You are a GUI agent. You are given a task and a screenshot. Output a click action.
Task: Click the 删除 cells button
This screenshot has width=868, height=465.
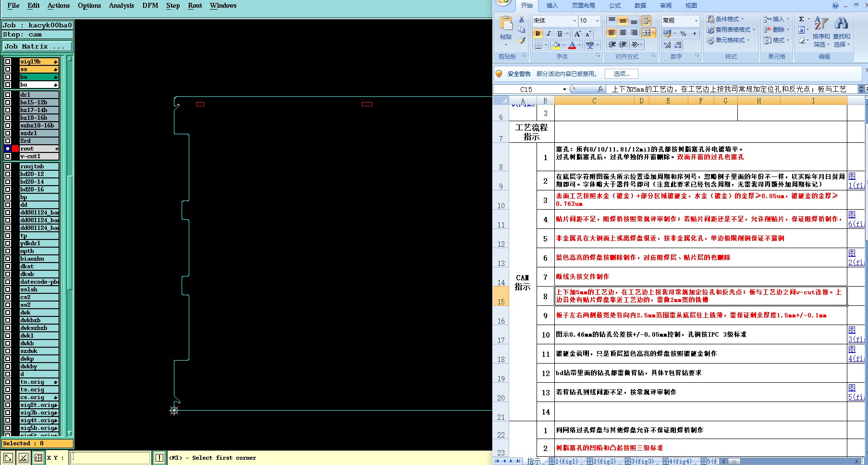coord(776,30)
